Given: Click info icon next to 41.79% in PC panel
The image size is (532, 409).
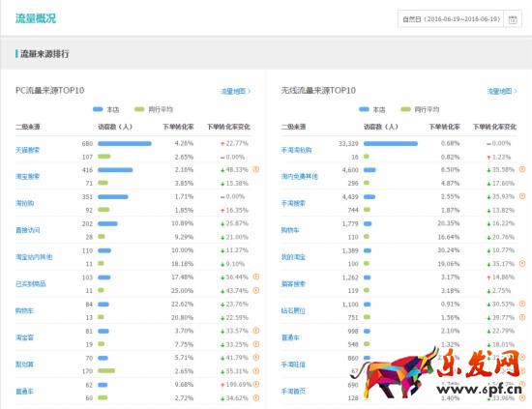Looking at the screenshot, I should [256, 357].
